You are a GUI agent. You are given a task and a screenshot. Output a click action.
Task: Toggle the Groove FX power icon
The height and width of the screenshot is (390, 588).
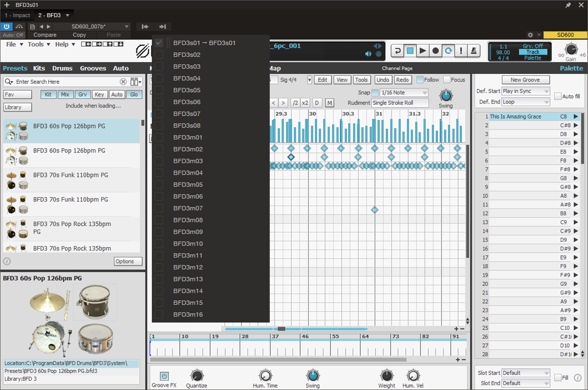tap(164, 376)
